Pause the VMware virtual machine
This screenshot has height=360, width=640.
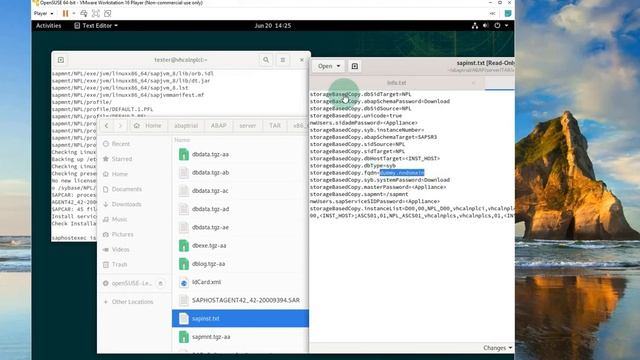click(x=65, y=13)
